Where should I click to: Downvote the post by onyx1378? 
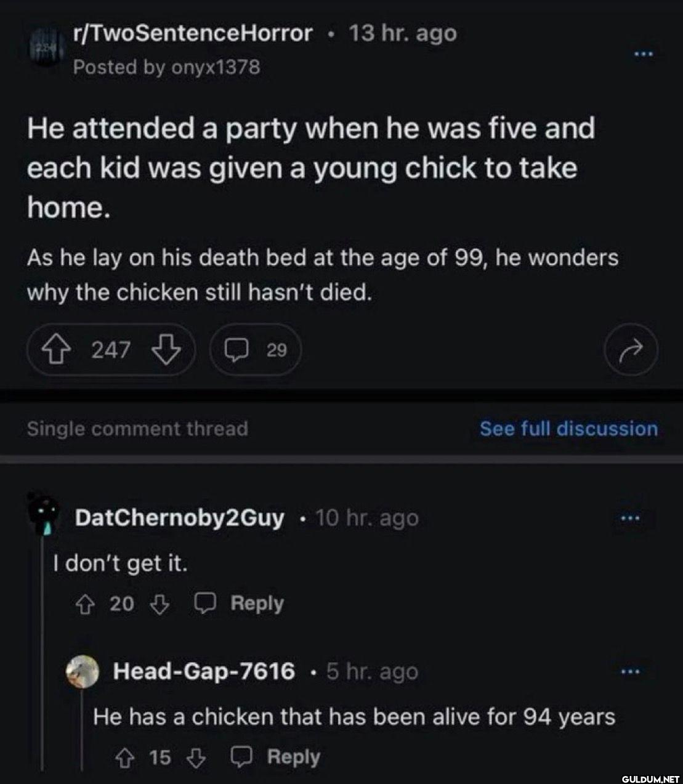[166, 350]
